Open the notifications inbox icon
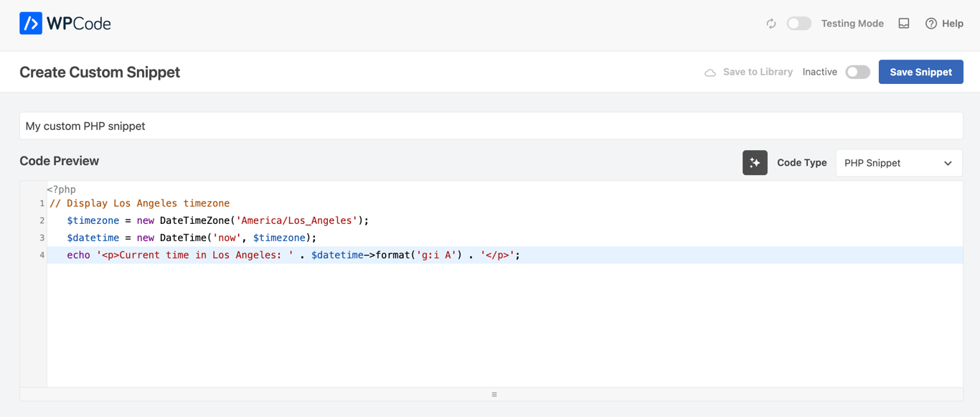The height and width of the screenshot is (417, 980). pyautogui.click(x=904, y=24)
